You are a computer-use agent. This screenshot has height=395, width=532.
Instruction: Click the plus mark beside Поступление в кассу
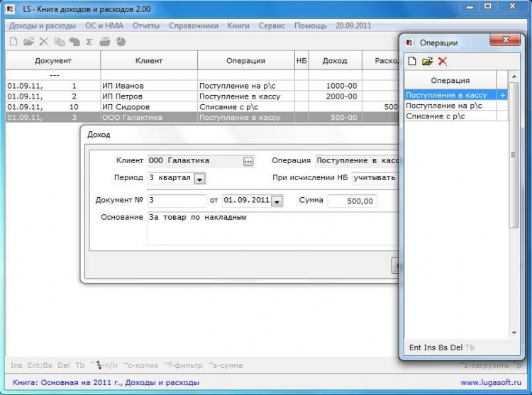pyautogui.click(x=502, y=95)
